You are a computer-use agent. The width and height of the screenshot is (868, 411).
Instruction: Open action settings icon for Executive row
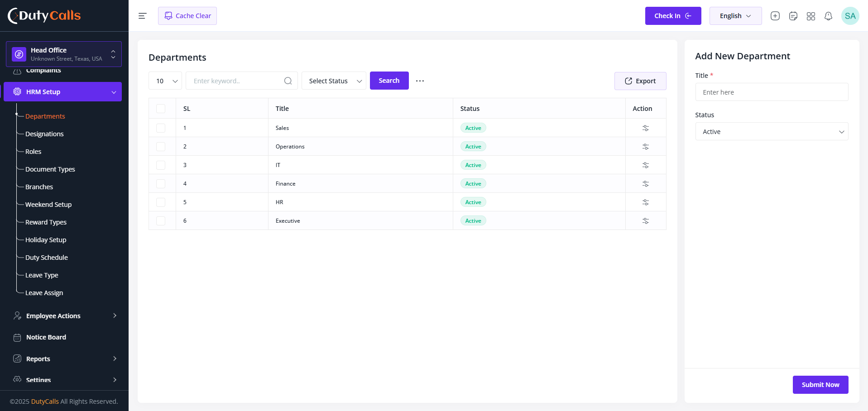click(x=646, y=221)
